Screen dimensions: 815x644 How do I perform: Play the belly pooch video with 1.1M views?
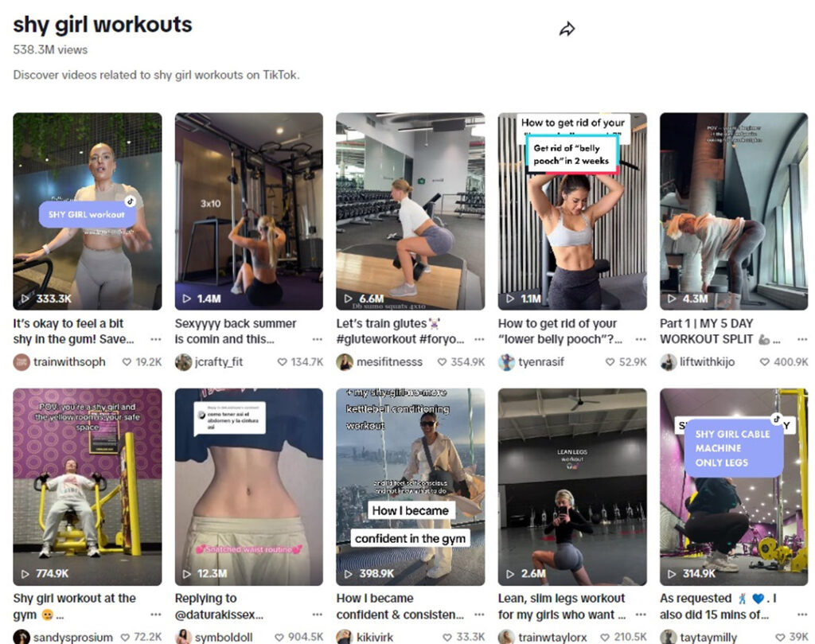pyautogui.click(x=572, y=211)
